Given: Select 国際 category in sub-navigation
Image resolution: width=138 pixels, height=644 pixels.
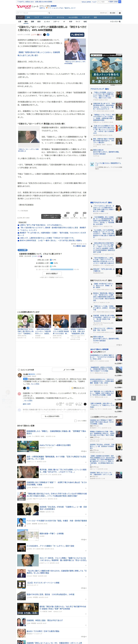Looking at the screenshot, I should (32, 21).
